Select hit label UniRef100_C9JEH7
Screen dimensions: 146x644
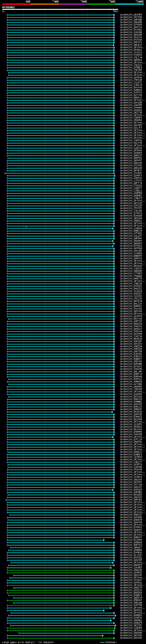(x=131, y=173)
